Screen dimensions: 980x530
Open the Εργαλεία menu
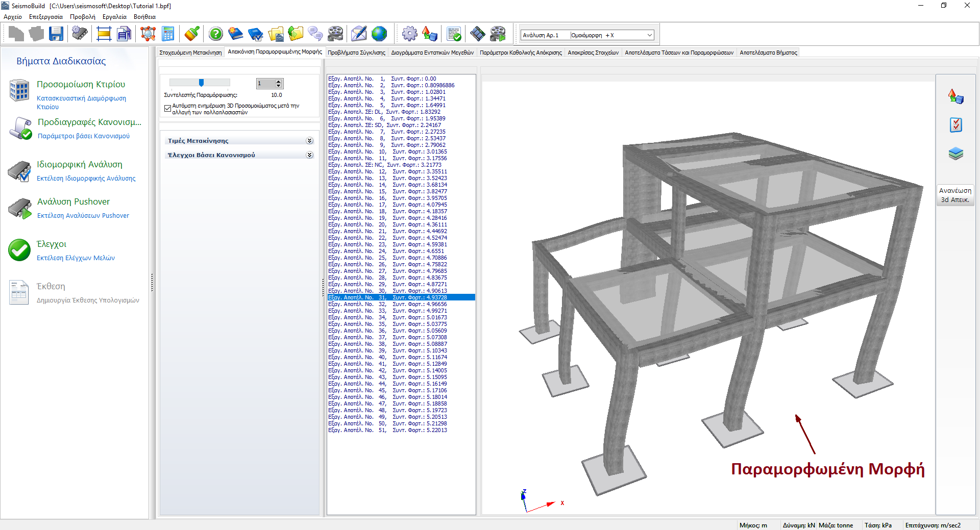[x=114, y=17]
